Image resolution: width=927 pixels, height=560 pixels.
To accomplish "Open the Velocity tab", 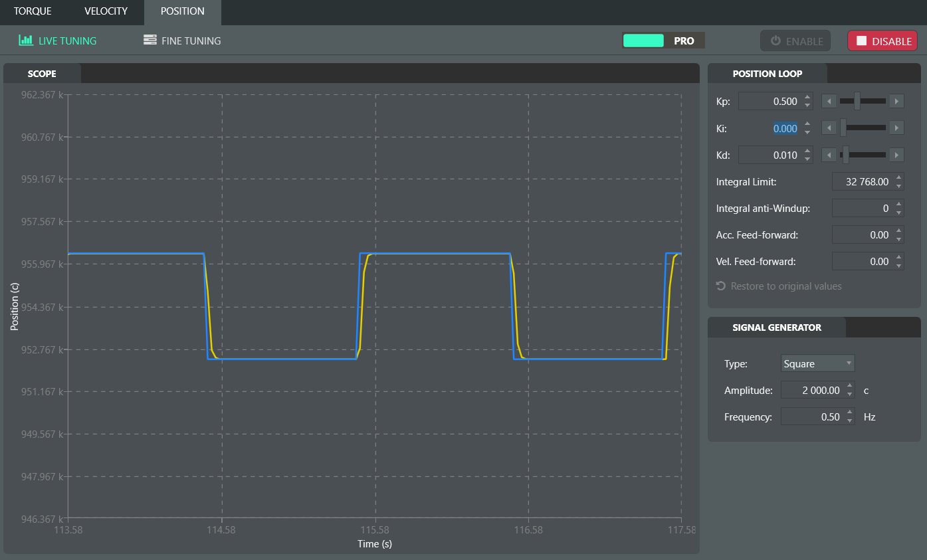I will click(106, 11).
